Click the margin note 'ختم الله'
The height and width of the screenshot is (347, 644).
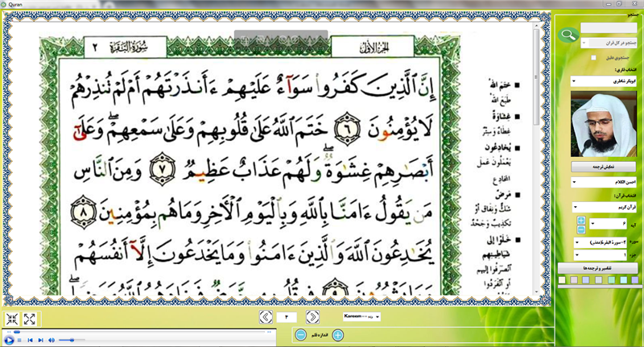[500, 85]
